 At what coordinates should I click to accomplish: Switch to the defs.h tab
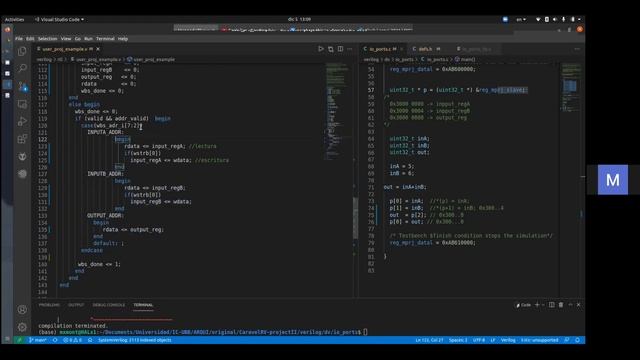[x=425, y=49]
